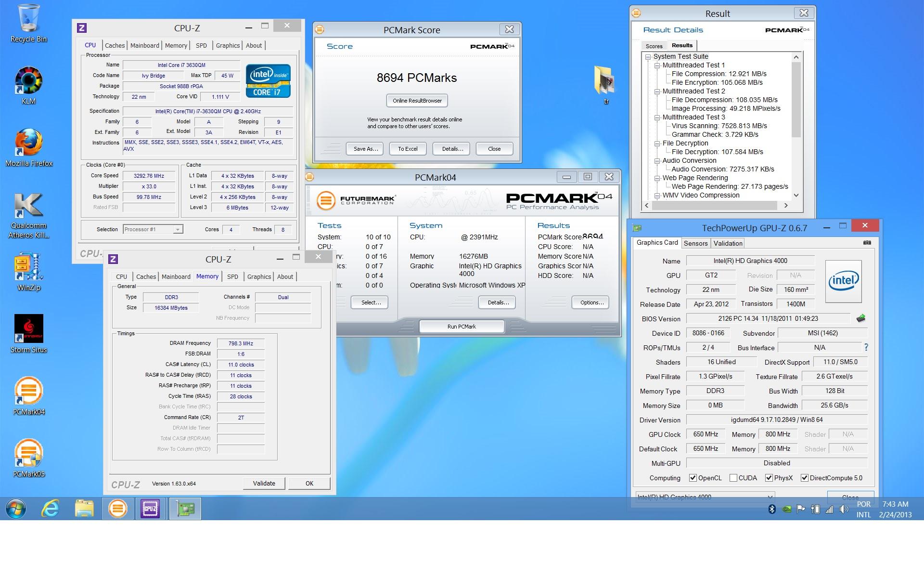Switch to the Scores tab in Result window
This screenshot has width=924, height=578.
[x=654, y=46]
